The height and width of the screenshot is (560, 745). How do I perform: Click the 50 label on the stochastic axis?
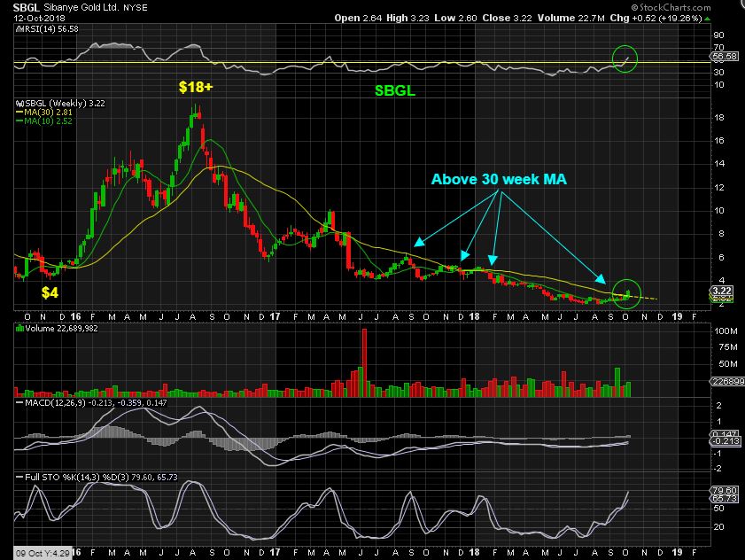(719, 509)
